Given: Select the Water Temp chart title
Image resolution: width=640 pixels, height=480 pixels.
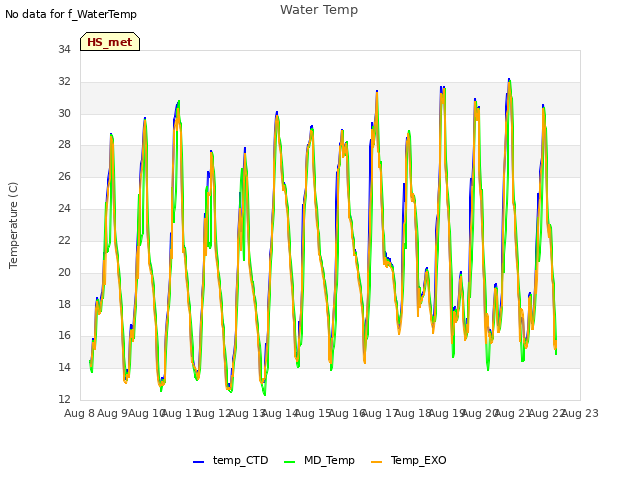Looking at the screenshot, I should pos(319,10).
